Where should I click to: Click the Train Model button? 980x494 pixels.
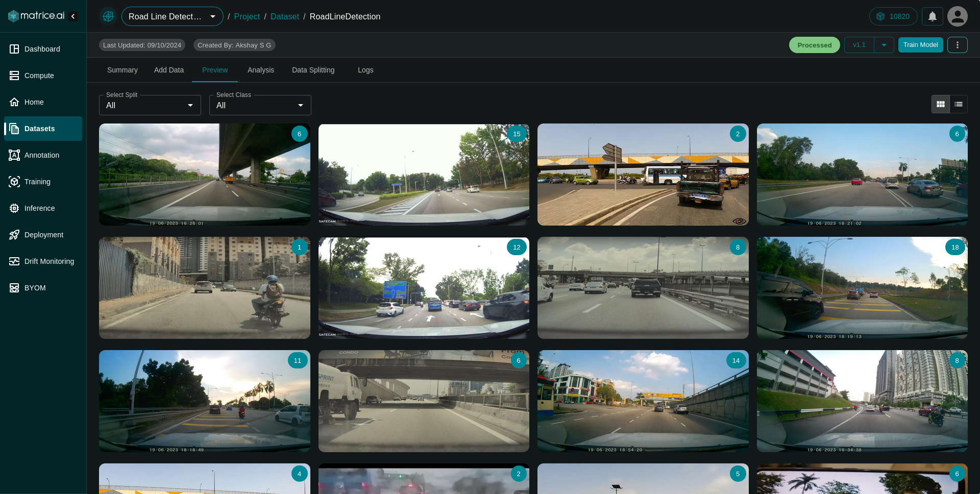[x=921, y=45]
